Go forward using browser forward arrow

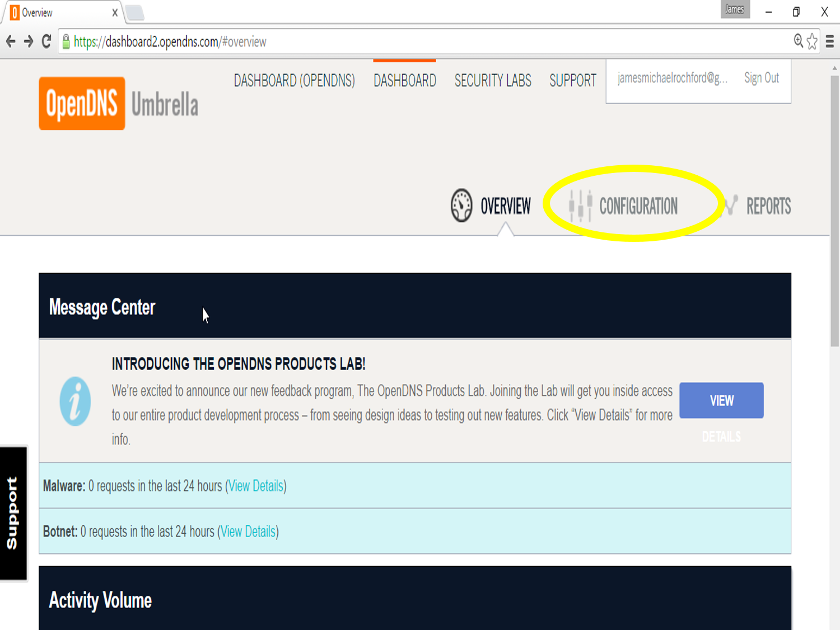pos(29,41)
